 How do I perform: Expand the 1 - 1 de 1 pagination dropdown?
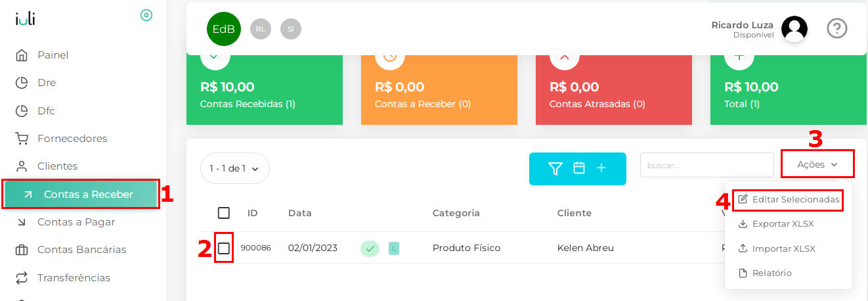pyautogui.click(x=234, y=168)
